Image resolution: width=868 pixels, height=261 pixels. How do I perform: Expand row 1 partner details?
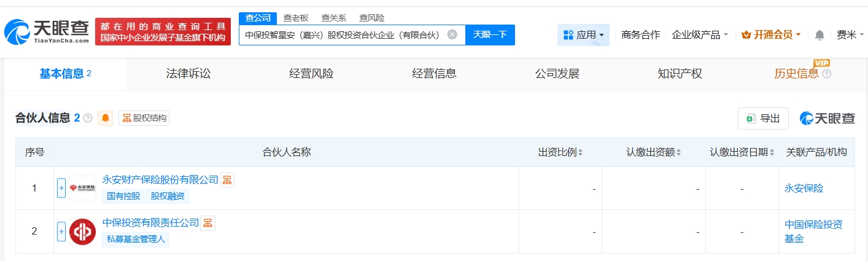coord(61,188)
